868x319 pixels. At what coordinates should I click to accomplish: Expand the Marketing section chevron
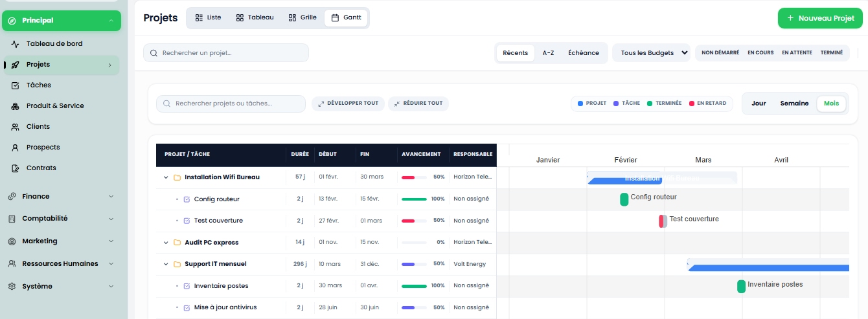coord(111,241)
